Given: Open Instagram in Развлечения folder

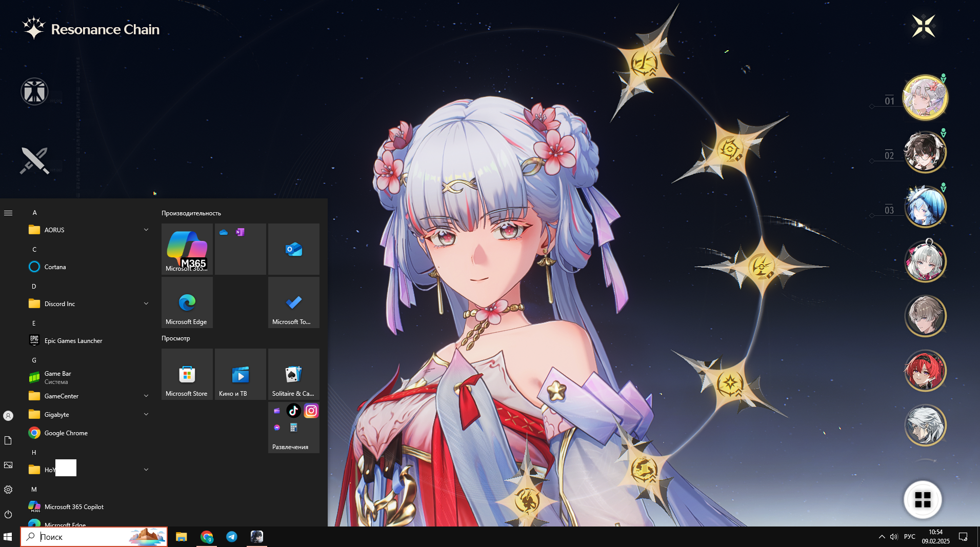Looking at the screenshot, I should 311,411.
